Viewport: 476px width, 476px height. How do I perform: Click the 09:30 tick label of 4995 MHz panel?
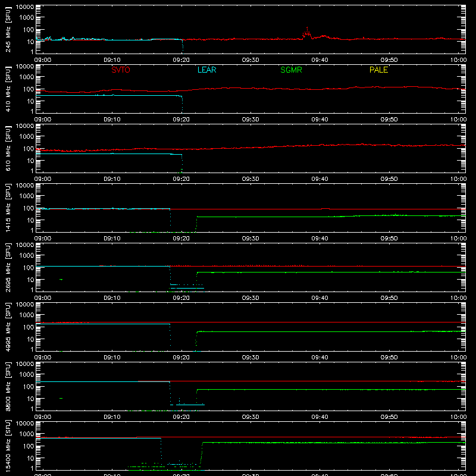tap(250, 358)
